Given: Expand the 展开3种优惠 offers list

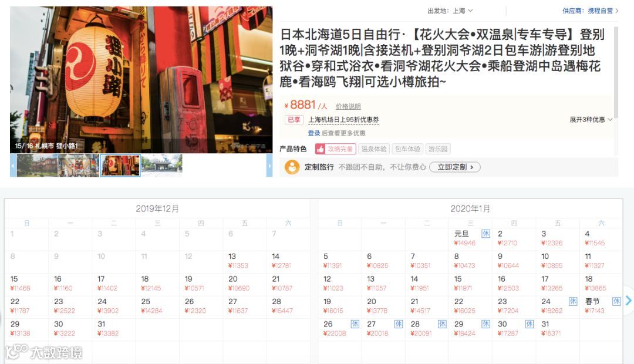Looking at the screenshot, I should [x=591, y=120].
